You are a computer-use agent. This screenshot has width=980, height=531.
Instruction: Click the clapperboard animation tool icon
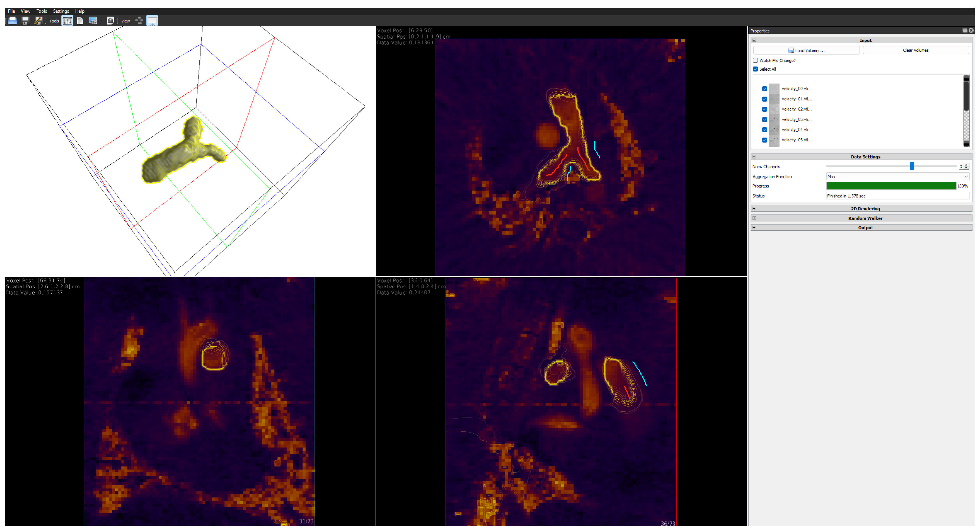[110, 21]
